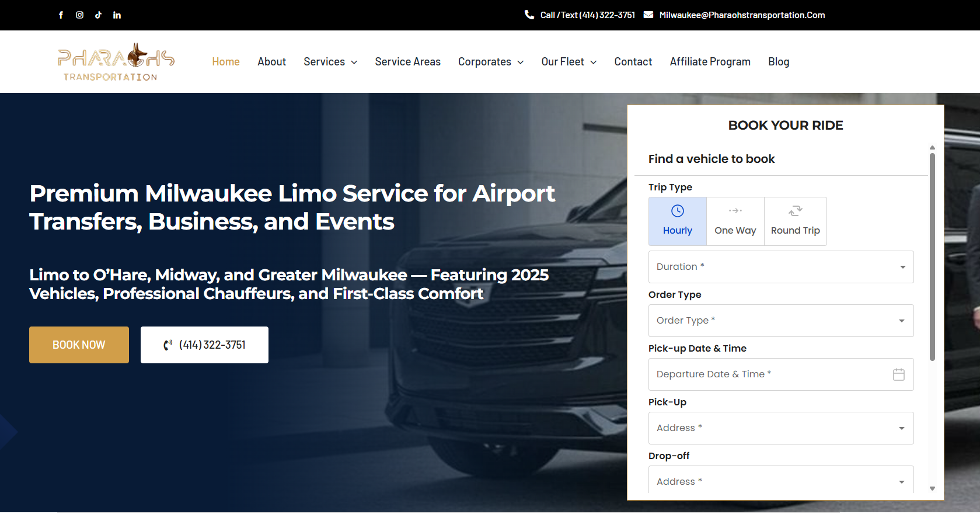This screenshot has height=514, width=980.
Task: Open the Duration dropdown
Action: pos(780,267)
